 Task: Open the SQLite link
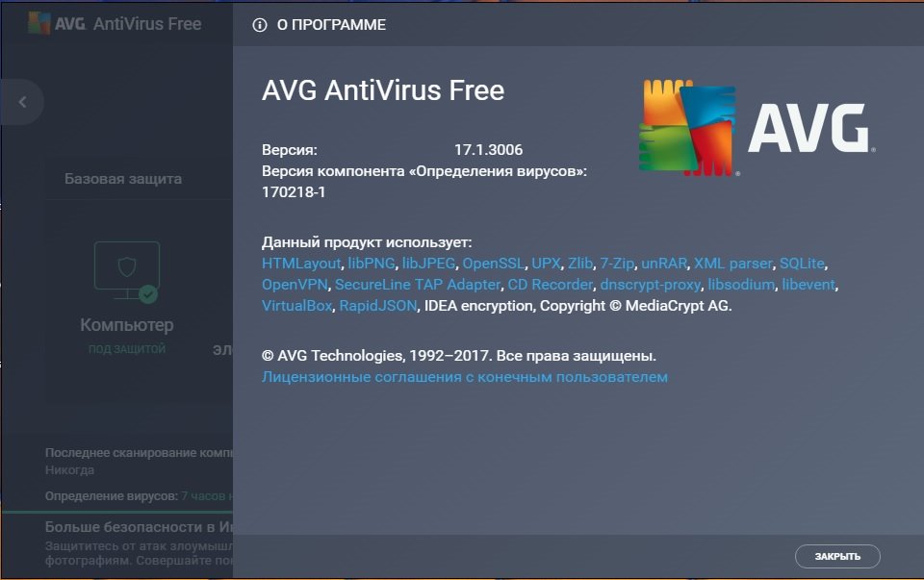tap(802, 264)
